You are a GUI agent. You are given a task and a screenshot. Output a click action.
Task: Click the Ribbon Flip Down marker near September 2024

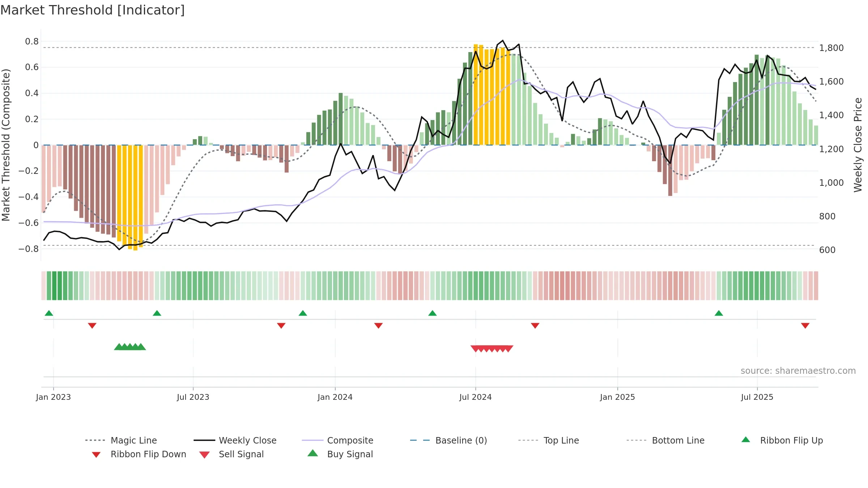(x=535, y=326)
